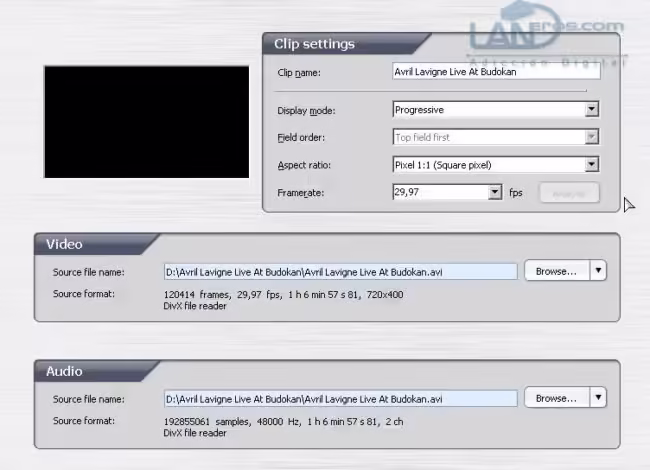
Task: Edit the Clip name text field
Action: click(496, 72)
